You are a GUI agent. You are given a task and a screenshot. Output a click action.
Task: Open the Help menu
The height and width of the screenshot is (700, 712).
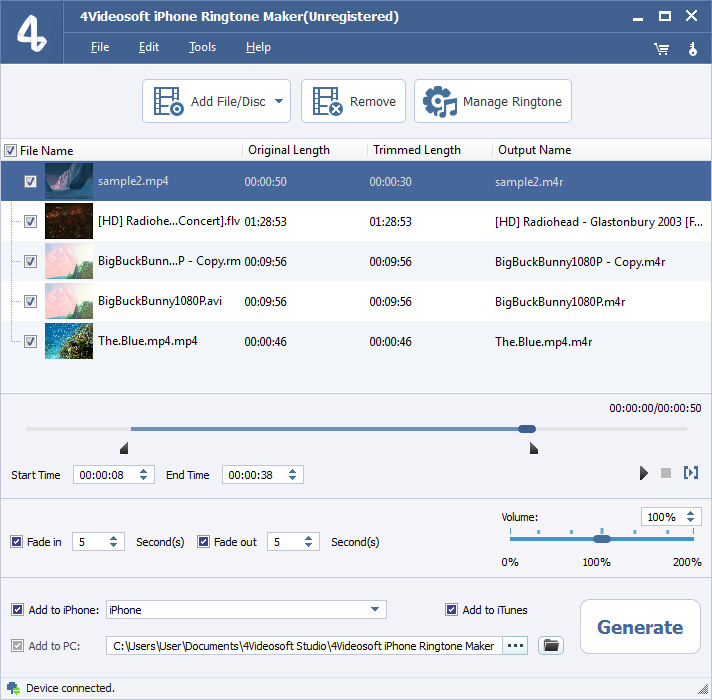(x=258, y=47)
